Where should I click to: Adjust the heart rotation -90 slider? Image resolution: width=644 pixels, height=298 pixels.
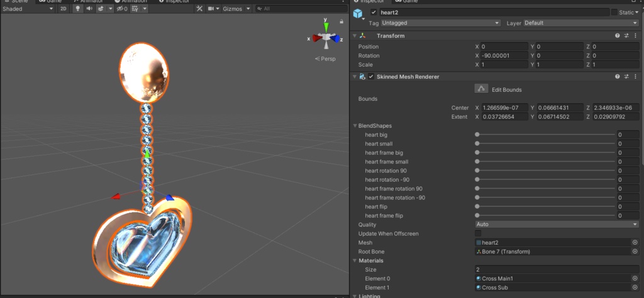click(545, 180)
